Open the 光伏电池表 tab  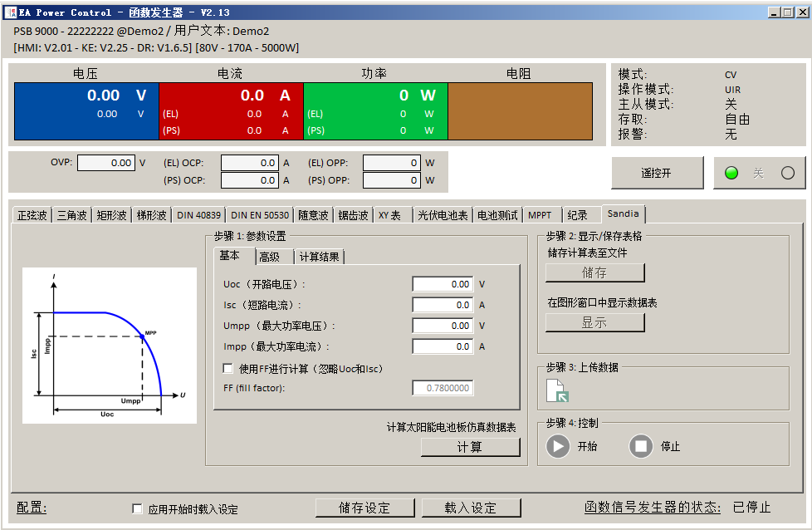tap(443, 215)
